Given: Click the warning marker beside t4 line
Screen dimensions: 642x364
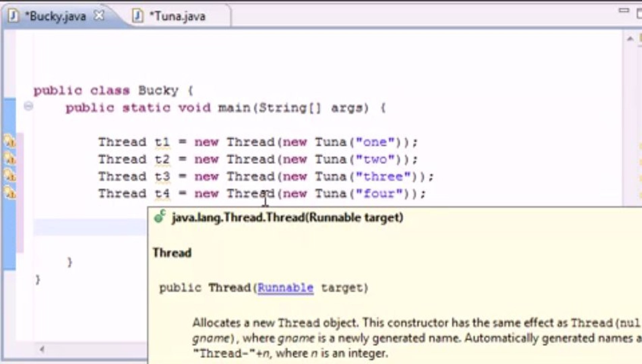Looking at the screenshot, I should (10, 193).
